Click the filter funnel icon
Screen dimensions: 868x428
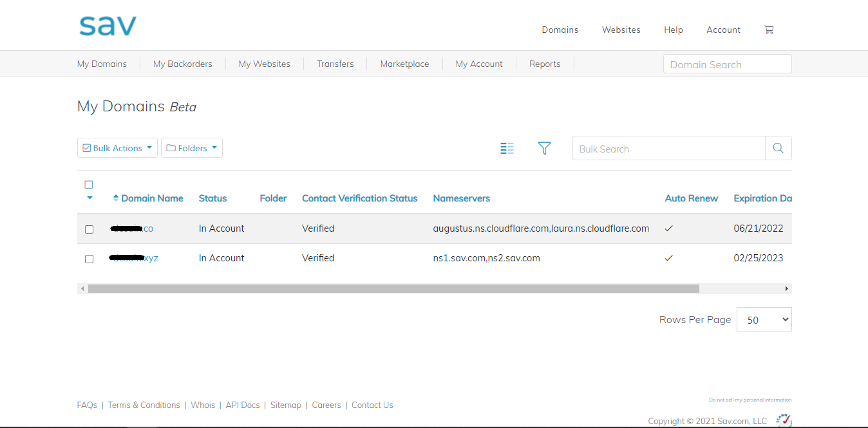544,148
